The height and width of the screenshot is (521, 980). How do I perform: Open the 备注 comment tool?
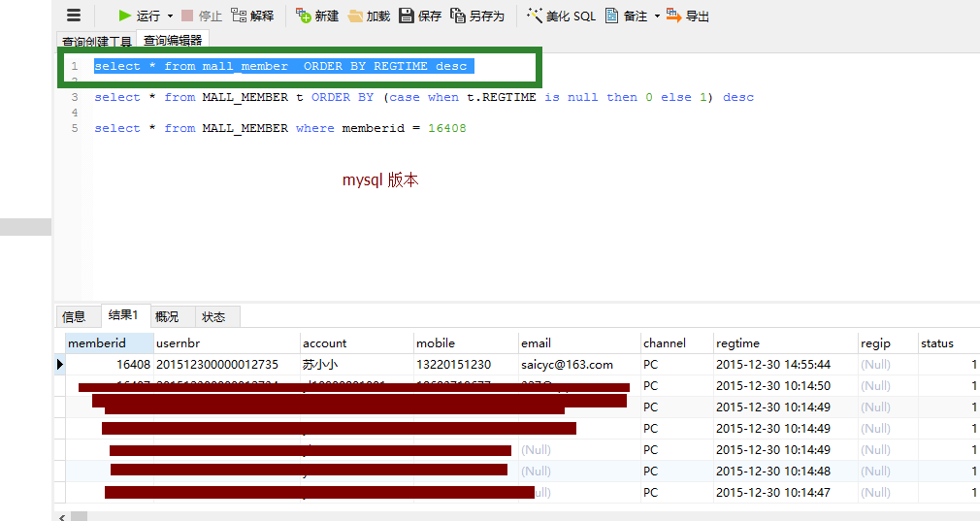pos(626,16)
